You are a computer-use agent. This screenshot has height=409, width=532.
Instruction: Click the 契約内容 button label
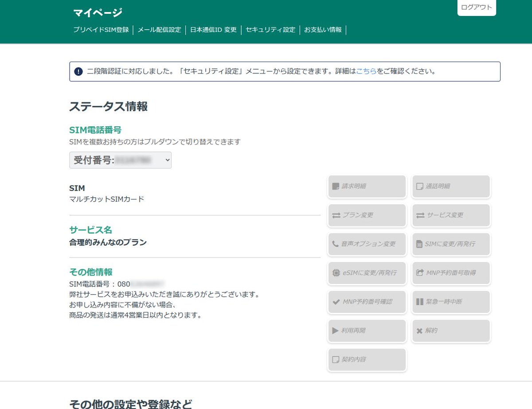click(354, 359)
